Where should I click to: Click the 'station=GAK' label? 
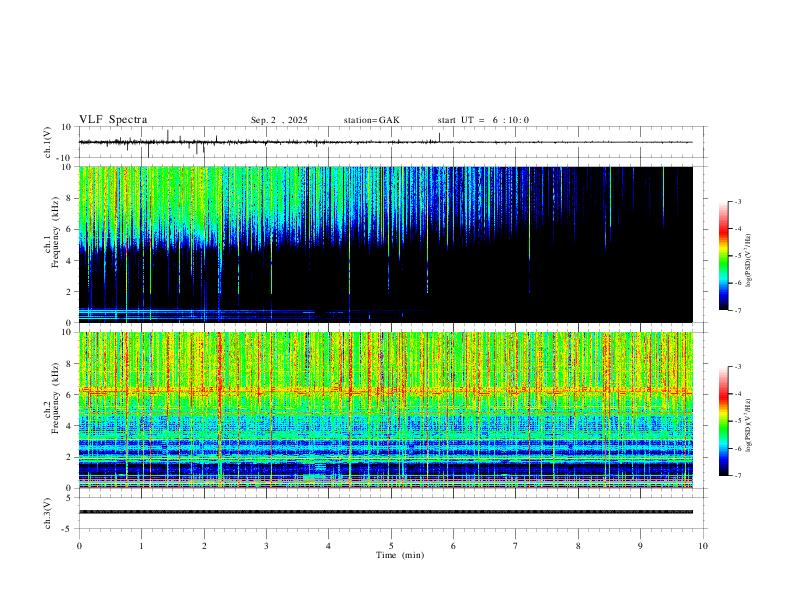371,120
